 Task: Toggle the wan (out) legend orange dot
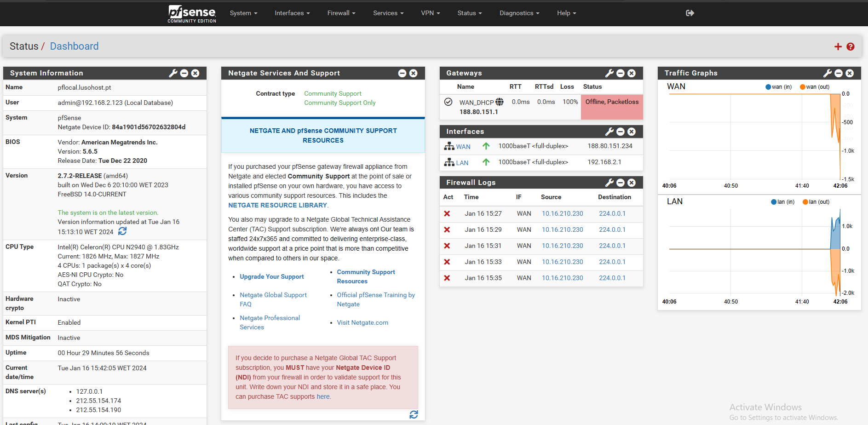802,87
